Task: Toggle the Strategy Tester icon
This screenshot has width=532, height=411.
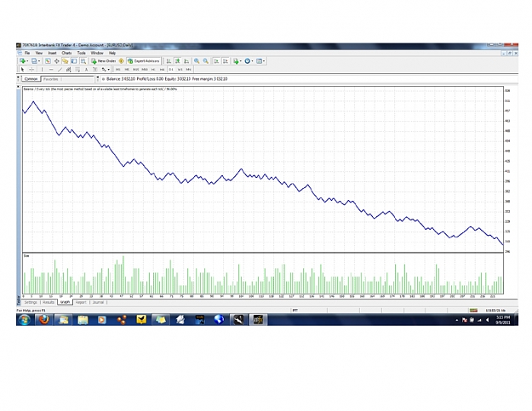Action: click(83, 61)
